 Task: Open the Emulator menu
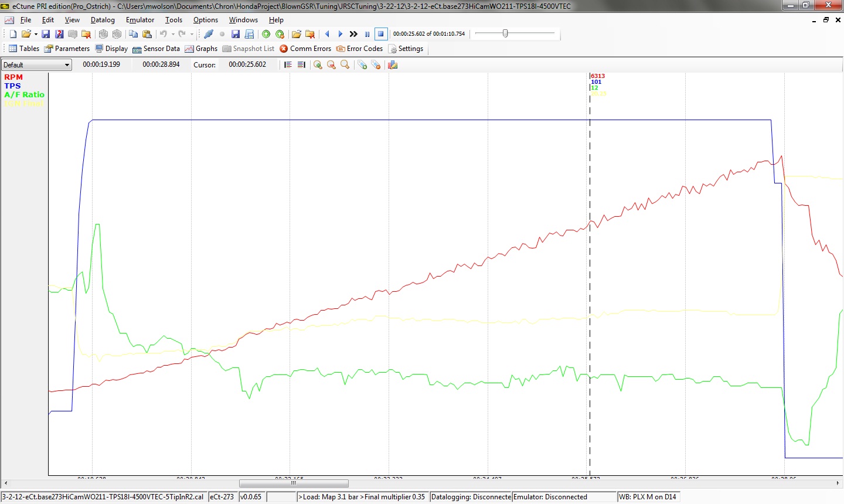(x=139, y=20)
